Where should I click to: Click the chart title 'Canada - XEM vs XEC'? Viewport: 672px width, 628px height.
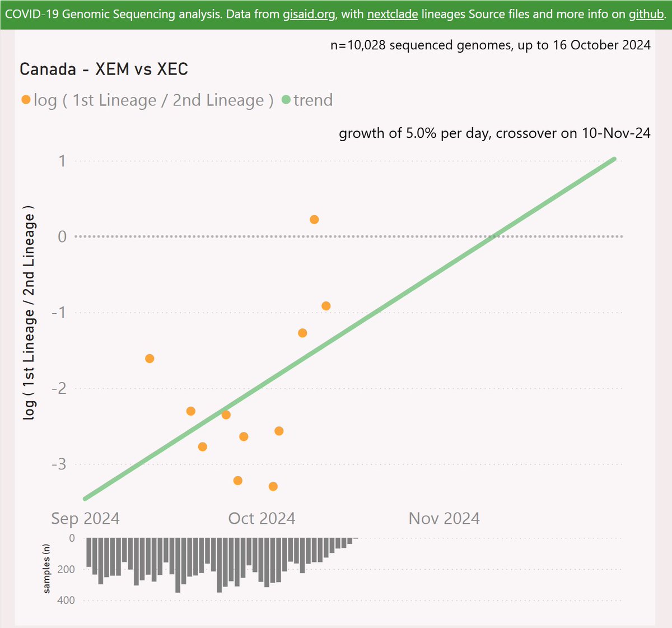104,69
